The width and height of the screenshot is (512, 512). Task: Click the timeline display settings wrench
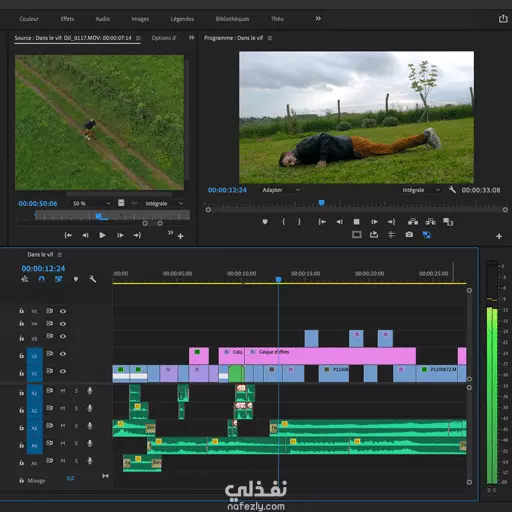tap(93, 279)
